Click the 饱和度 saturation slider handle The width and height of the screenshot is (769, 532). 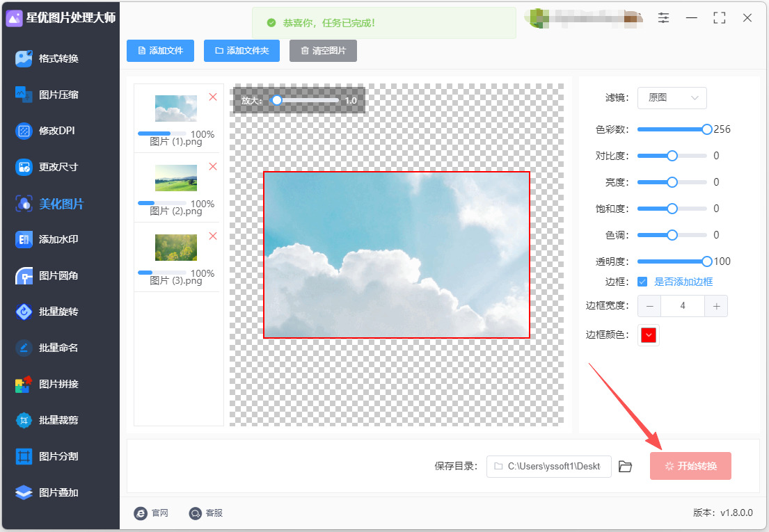coord(672,209)
